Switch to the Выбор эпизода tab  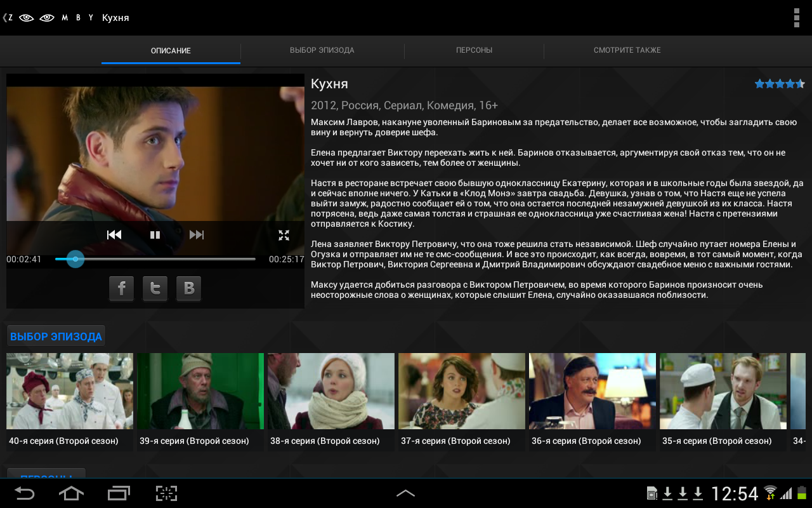tap(322, 50)
